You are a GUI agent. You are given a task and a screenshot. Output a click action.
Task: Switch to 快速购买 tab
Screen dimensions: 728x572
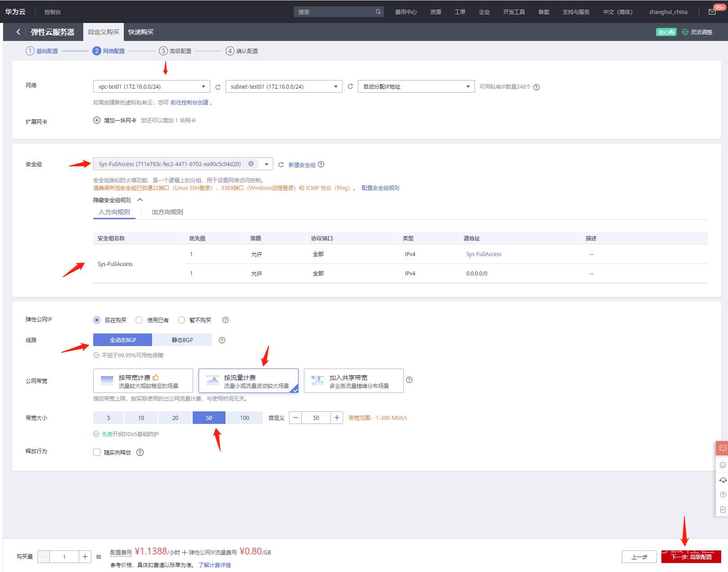click(x=141, y=32)
